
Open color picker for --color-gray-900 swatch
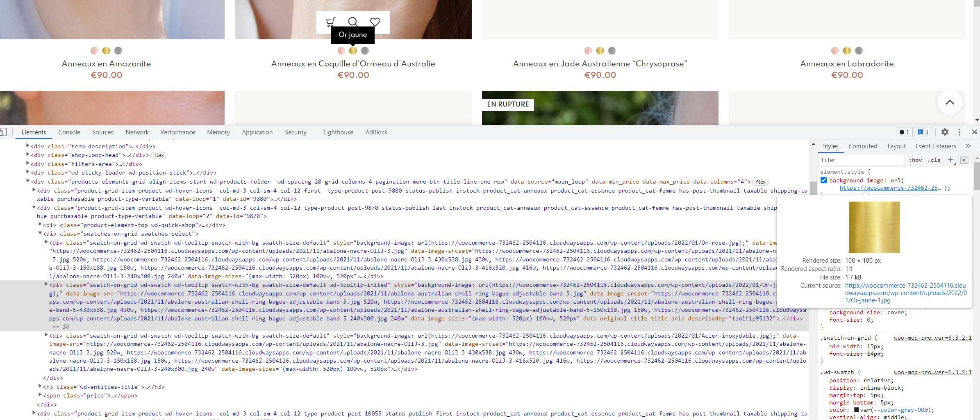pos(857,410)
